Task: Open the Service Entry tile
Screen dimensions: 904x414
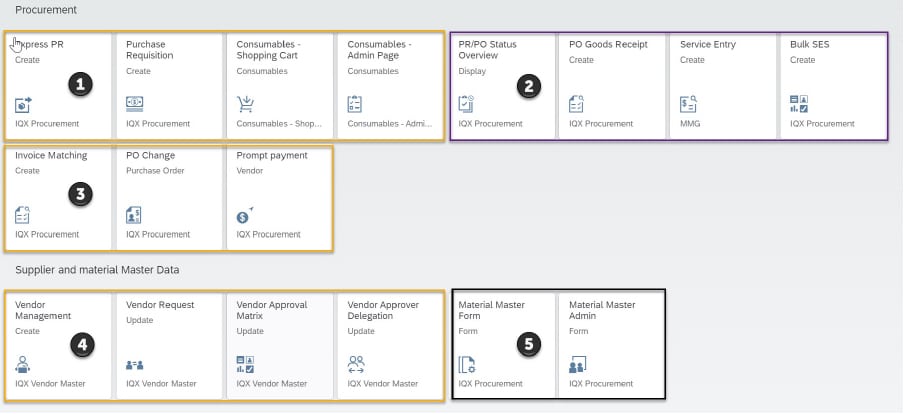Action: 722,86
